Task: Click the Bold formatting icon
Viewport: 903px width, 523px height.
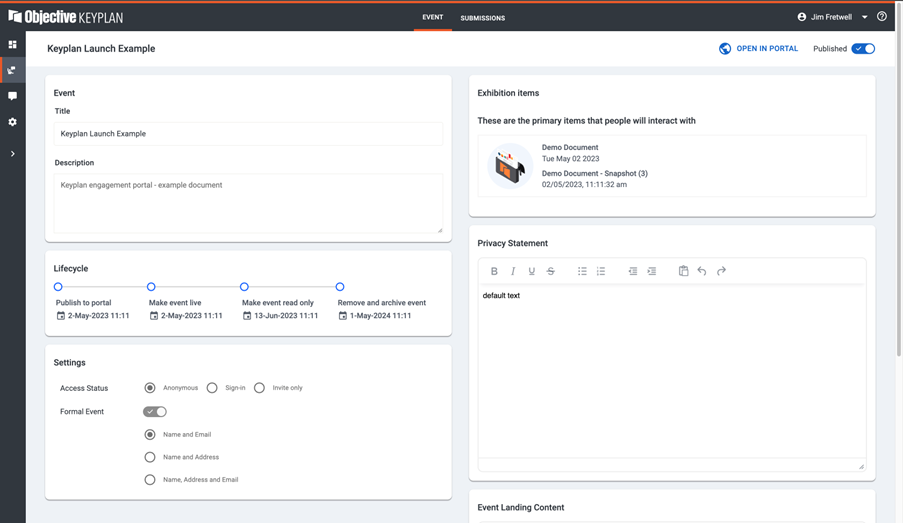Action: tap(494, 271)
